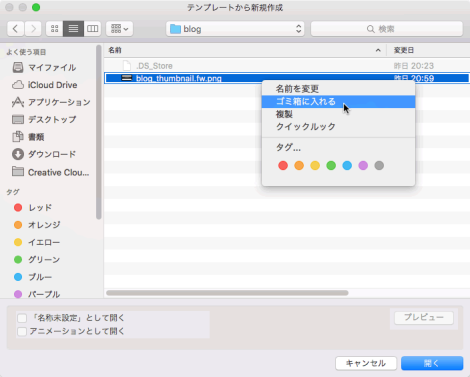Apply orange tag in context menu
The height and width of the screenshot is (377, 470).
(299, 166)
